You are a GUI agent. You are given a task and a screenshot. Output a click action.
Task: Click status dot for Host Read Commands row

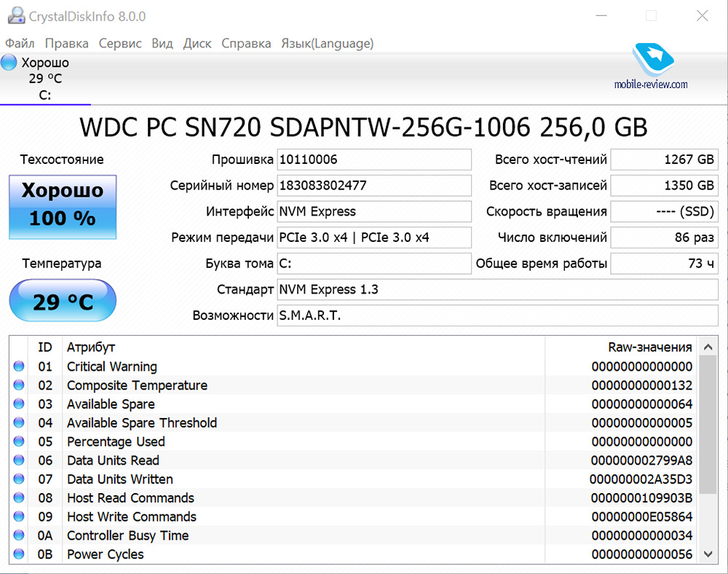[19, 498]
